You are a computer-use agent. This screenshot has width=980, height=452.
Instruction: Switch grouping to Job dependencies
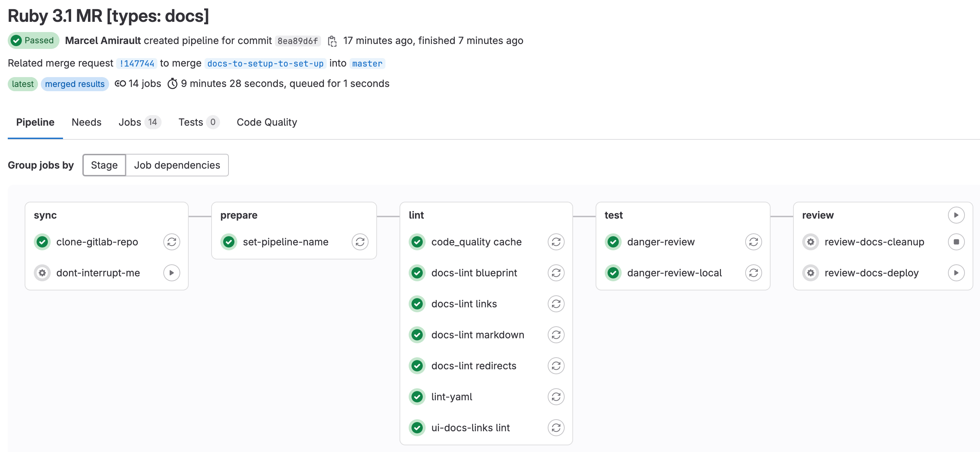(177, 165)
